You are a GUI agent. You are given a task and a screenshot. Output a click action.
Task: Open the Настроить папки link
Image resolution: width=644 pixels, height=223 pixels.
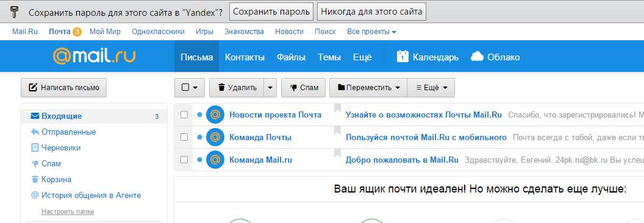(x=67, y=211)
